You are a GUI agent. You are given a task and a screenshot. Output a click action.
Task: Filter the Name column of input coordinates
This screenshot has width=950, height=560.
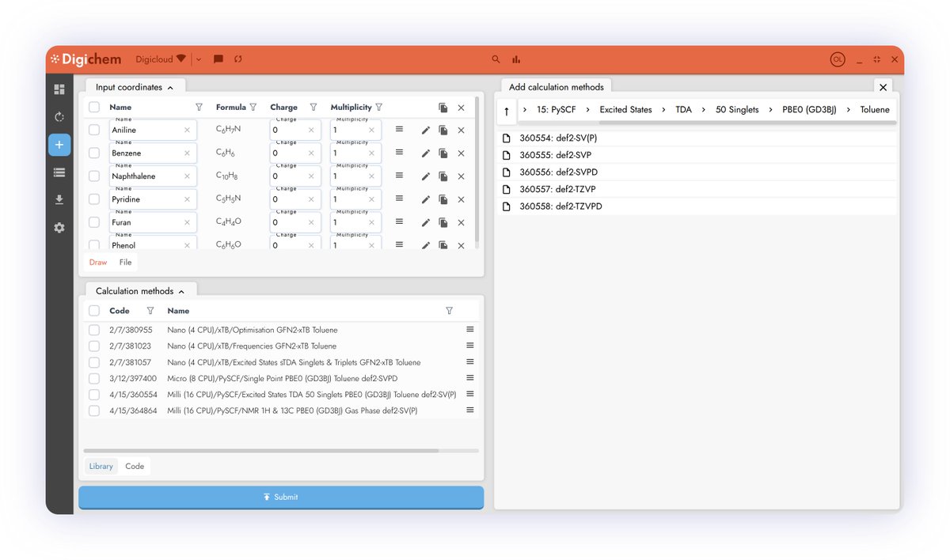[x=199, y=108]
